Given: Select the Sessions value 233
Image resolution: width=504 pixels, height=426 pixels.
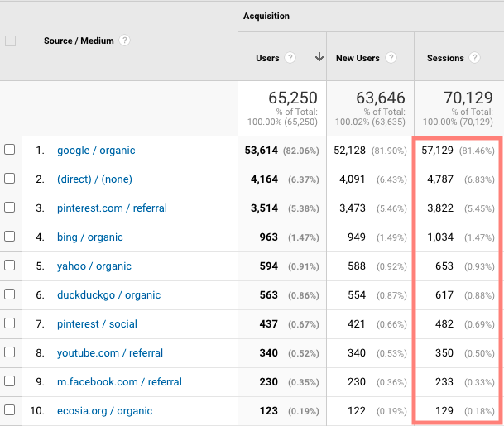Looking at the screenshot, I should pyautogui.click(x=444, y=381).
